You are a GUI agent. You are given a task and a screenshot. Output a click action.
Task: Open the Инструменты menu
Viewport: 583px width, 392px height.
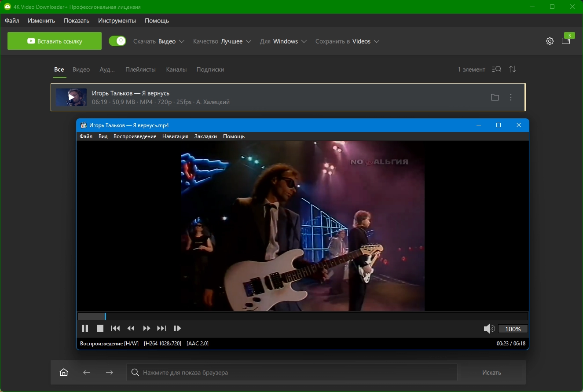click(x=117, y=21)
